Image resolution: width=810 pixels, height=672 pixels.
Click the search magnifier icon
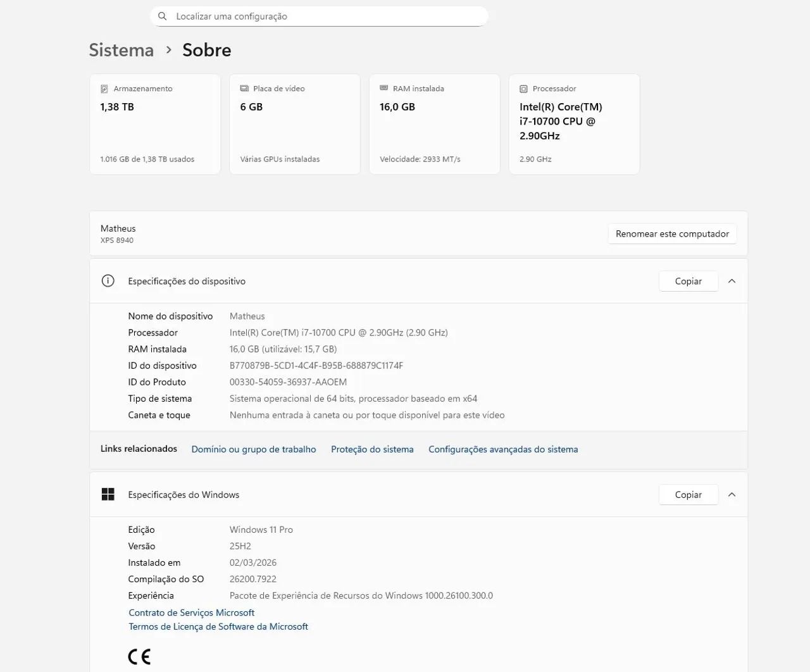click(x=163, y=16)
